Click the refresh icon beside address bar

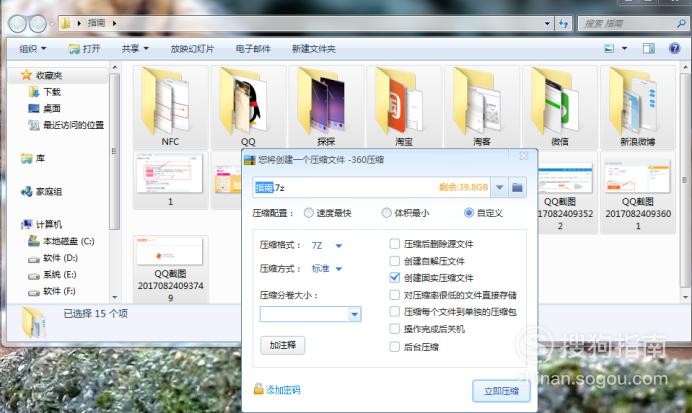[x=564, y=23]
